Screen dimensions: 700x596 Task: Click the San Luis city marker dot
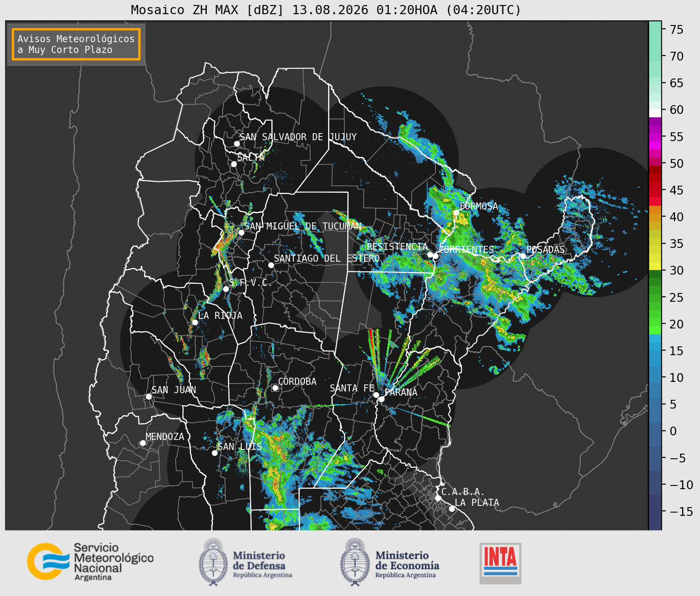click(x=215, y=453)
